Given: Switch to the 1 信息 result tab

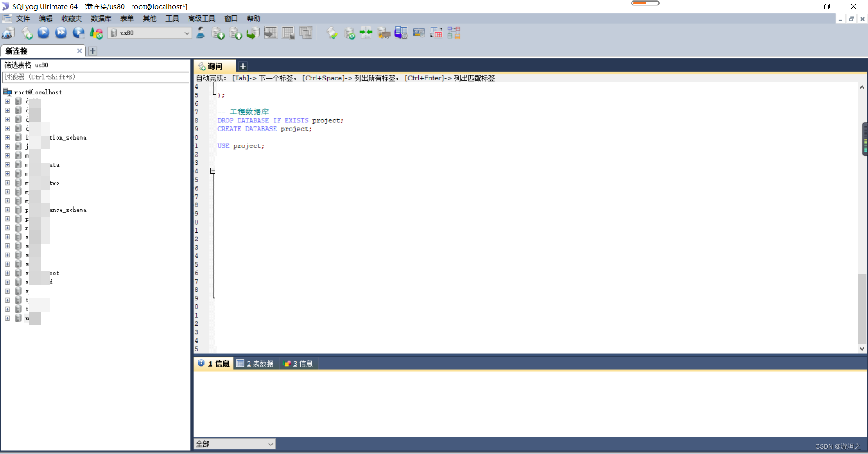Looking at the screenshot, I should [214, 364].
